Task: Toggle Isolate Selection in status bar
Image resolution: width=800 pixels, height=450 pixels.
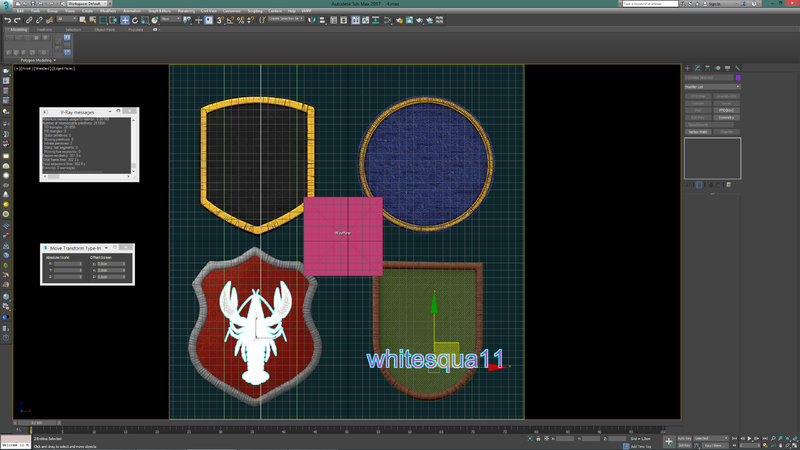Action: coord(530,438)
